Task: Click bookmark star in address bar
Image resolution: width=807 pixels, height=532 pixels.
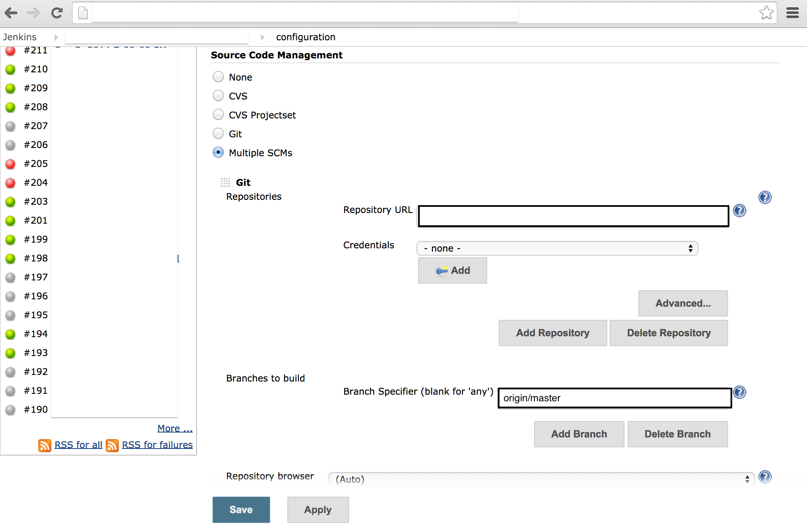Action: (766, 13)
